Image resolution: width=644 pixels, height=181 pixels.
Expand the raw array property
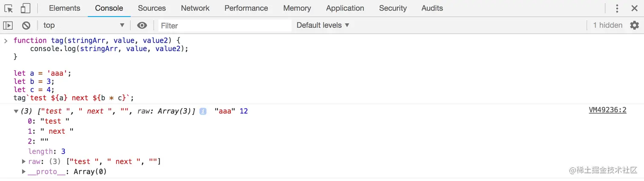click(x=24, y=161)
